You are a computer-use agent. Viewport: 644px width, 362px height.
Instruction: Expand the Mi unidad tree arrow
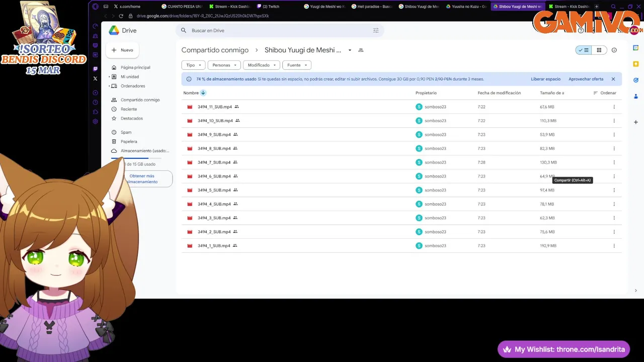point(109,76)
